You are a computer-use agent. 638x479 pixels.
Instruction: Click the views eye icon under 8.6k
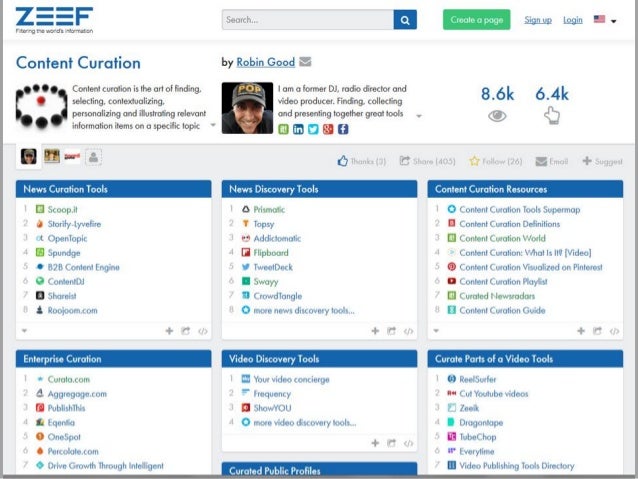coord(497,116)
